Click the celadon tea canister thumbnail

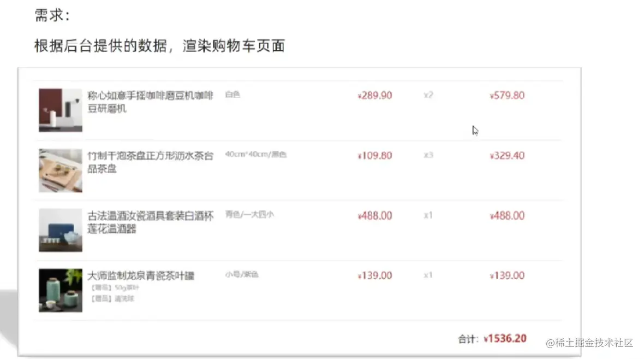pyautogui.click(x=61, y=290)
